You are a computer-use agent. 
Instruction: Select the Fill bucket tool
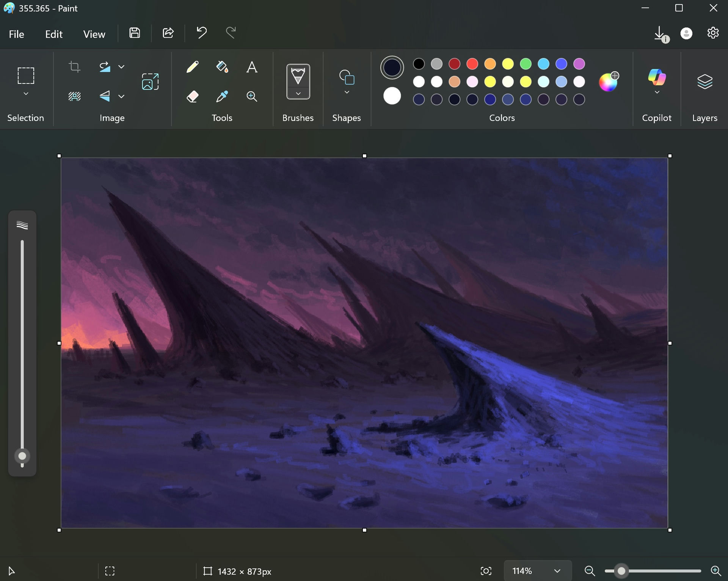[222, 67]
